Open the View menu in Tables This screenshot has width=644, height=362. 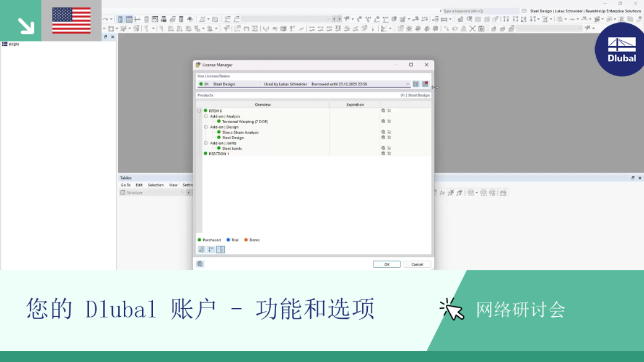pyautogui.click(x=173, y=185)
